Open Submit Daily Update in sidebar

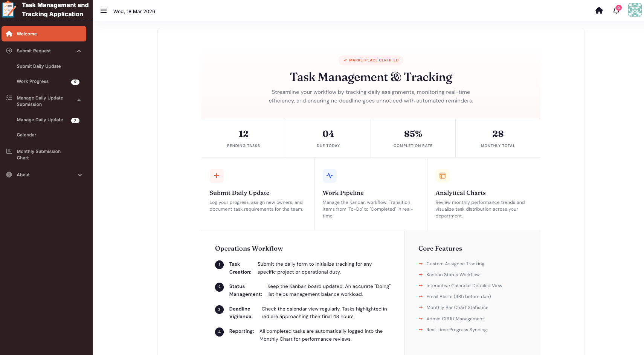pyautogui.click(x=38, y=66)
